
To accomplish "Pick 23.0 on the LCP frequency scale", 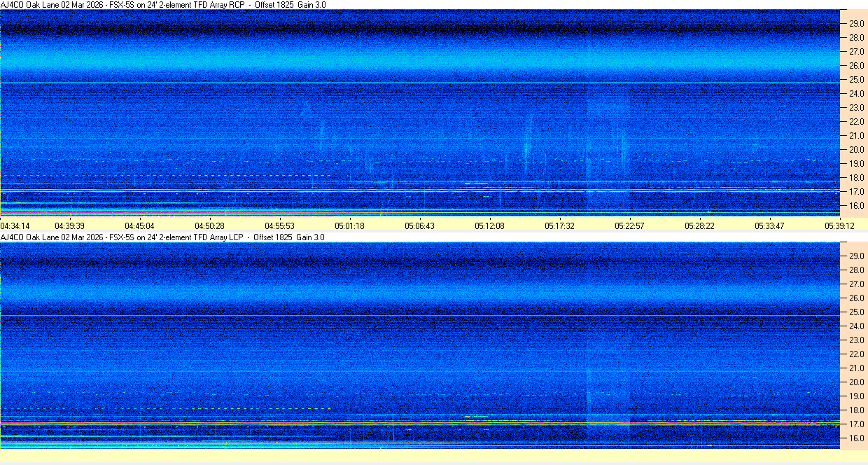I will point(857,340).
